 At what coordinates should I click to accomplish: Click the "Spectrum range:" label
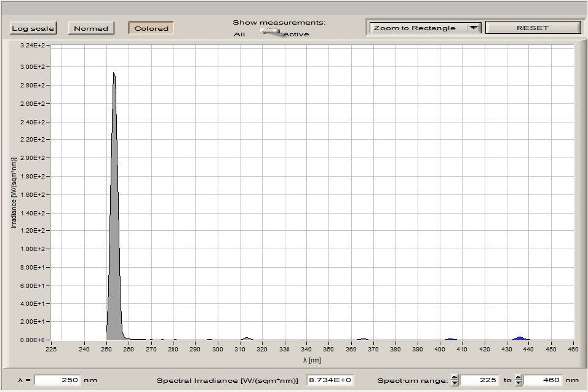tap(413, 380)
